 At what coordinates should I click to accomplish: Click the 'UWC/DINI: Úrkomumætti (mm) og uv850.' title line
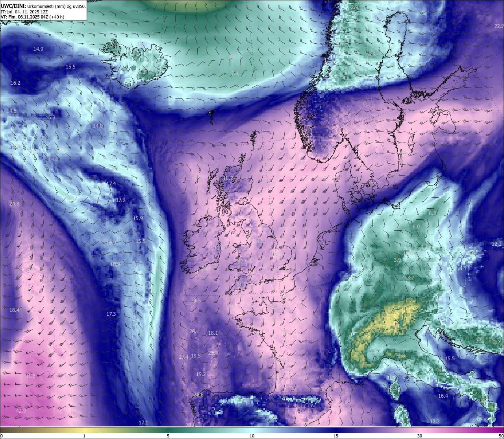click(43, 6)
